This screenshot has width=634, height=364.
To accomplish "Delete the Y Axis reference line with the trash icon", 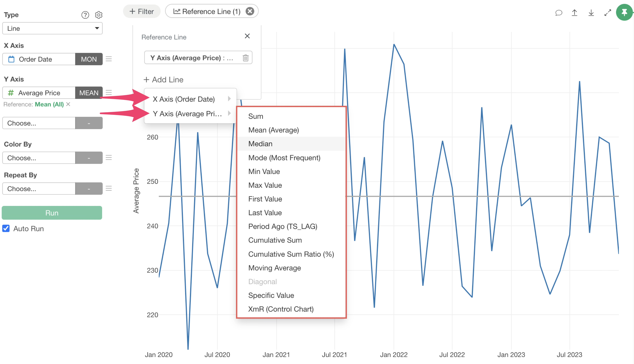I will [245, 58].
